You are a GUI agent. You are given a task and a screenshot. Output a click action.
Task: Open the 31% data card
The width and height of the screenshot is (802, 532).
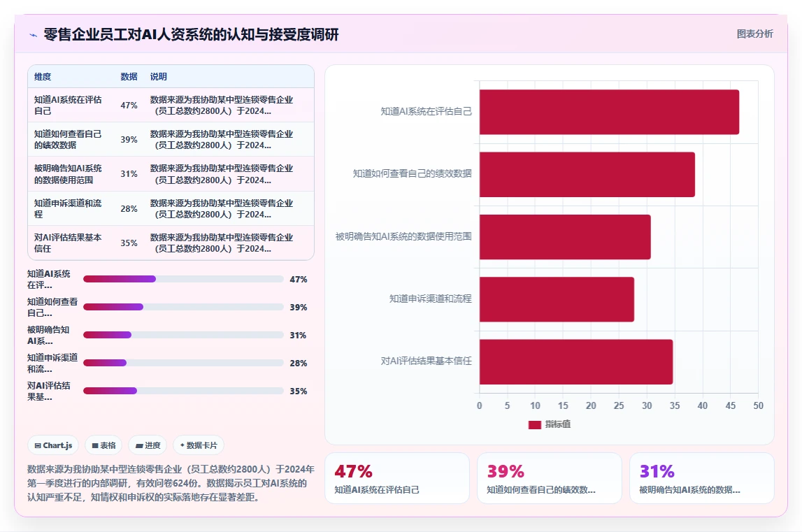point(702,478)
